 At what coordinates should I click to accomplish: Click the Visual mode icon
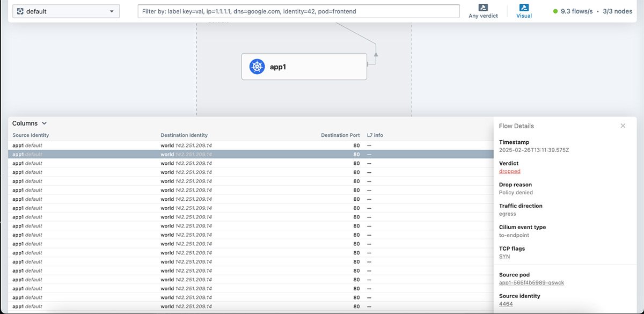[524, 8]
